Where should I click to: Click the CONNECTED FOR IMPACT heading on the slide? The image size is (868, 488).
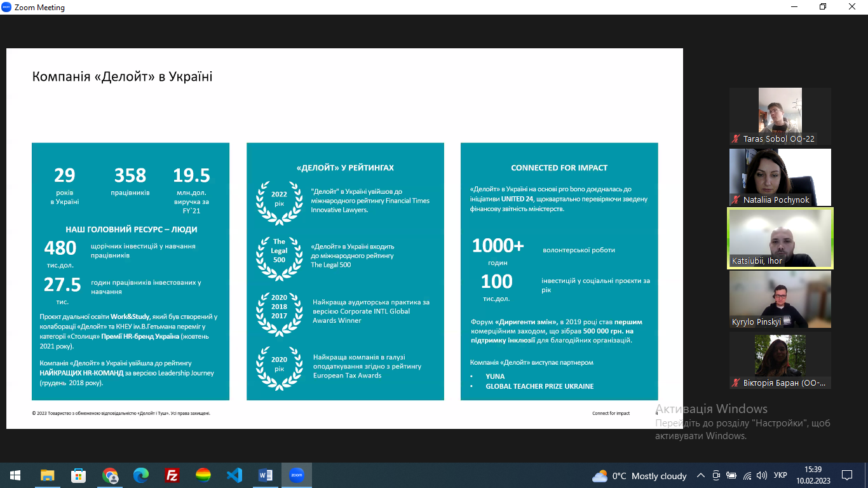[559, 168]
